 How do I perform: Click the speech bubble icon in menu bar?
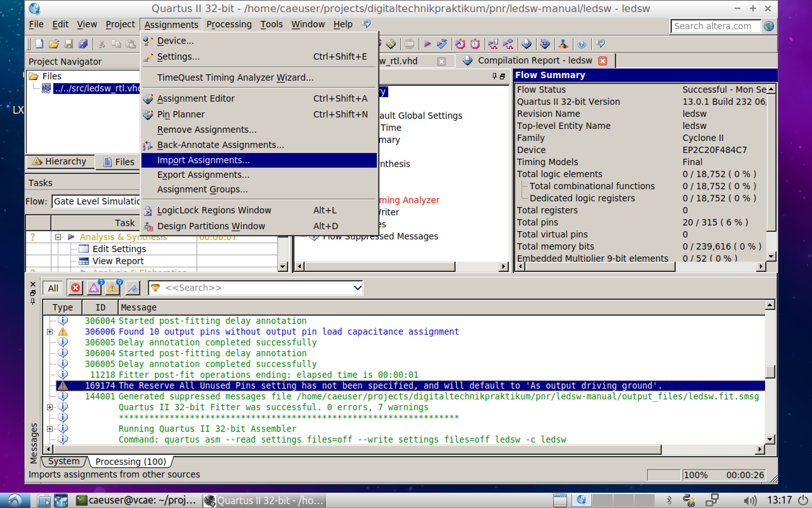[x=366, y=24]
